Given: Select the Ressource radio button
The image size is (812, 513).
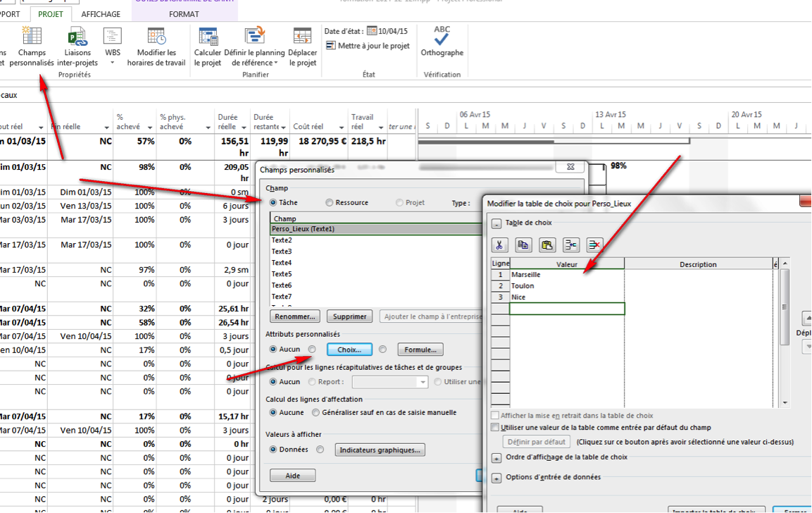Looking at the screenshot, I should (x=330, y=203).
